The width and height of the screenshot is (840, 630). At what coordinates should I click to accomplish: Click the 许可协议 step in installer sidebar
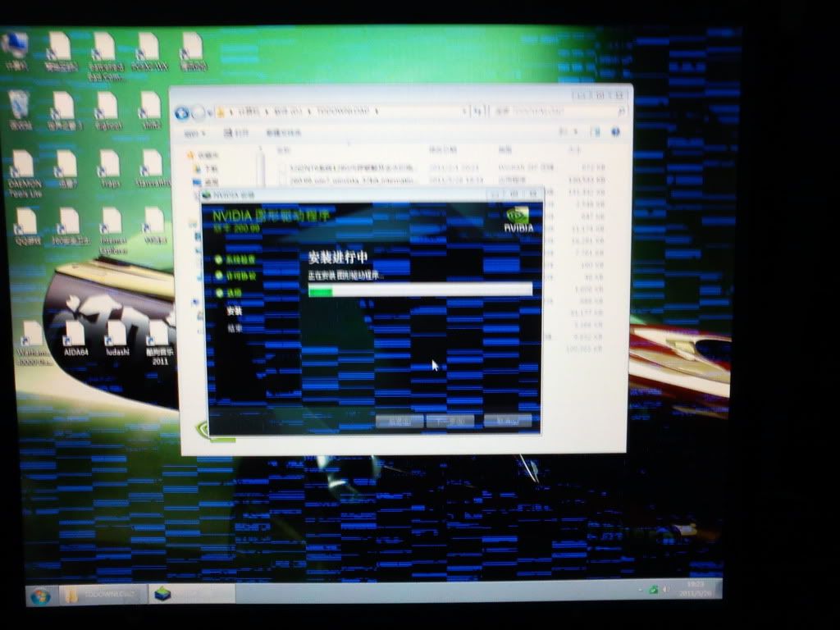pos(236,276)
